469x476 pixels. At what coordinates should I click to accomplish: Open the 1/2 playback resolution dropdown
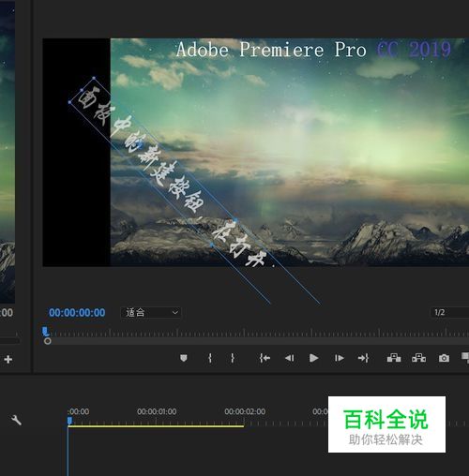pos(449,312)
